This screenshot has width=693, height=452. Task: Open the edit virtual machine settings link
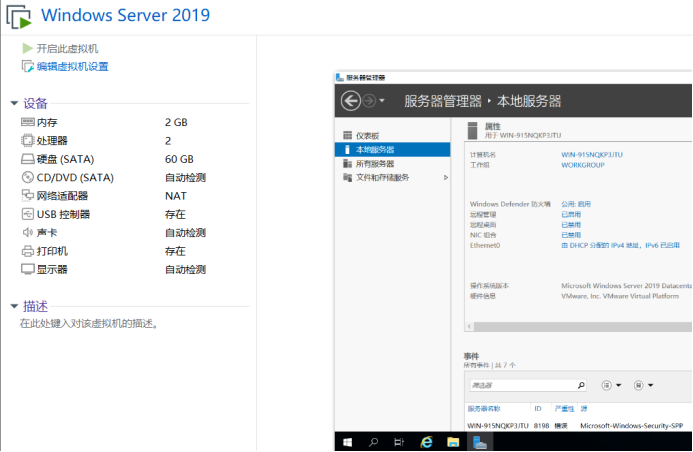[72, 67]
